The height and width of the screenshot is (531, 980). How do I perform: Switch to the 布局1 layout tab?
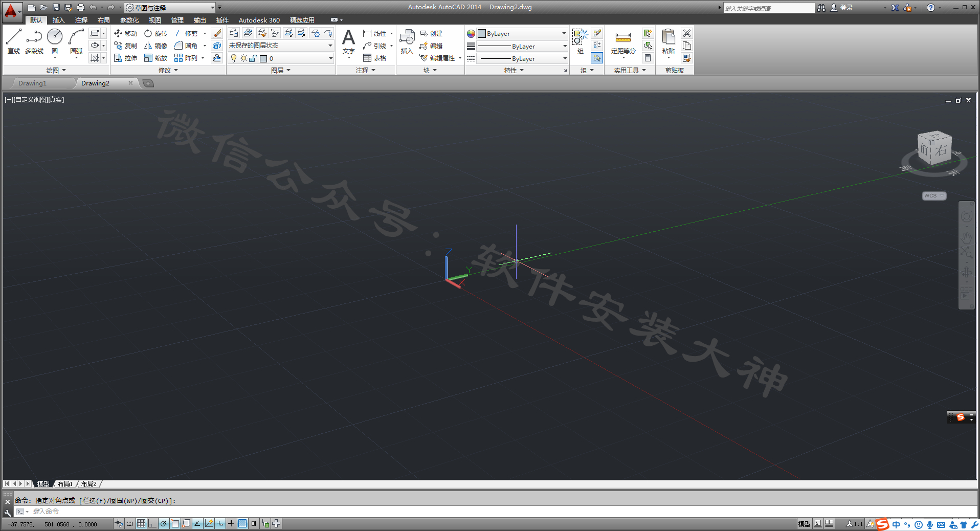point(64,484)
